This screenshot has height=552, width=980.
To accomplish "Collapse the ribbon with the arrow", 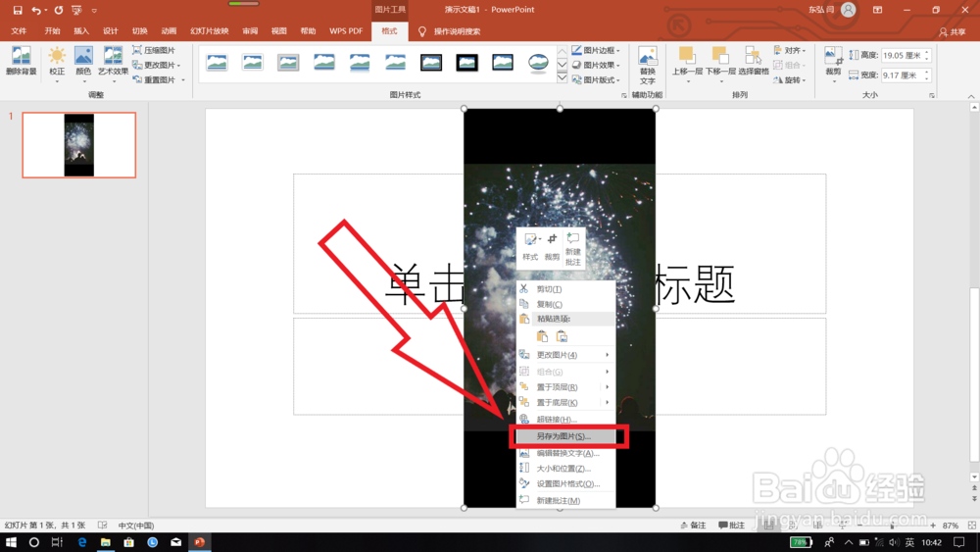I will coord(971,96).
